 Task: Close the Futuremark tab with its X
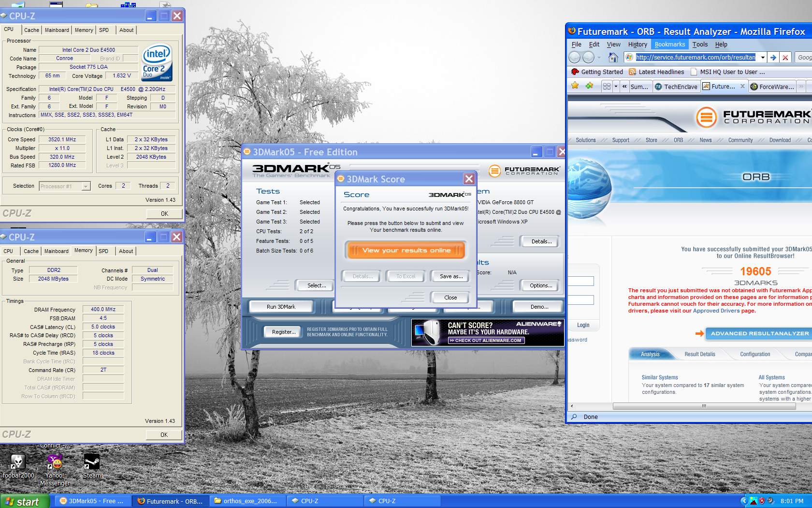click(x=742, y=87)
